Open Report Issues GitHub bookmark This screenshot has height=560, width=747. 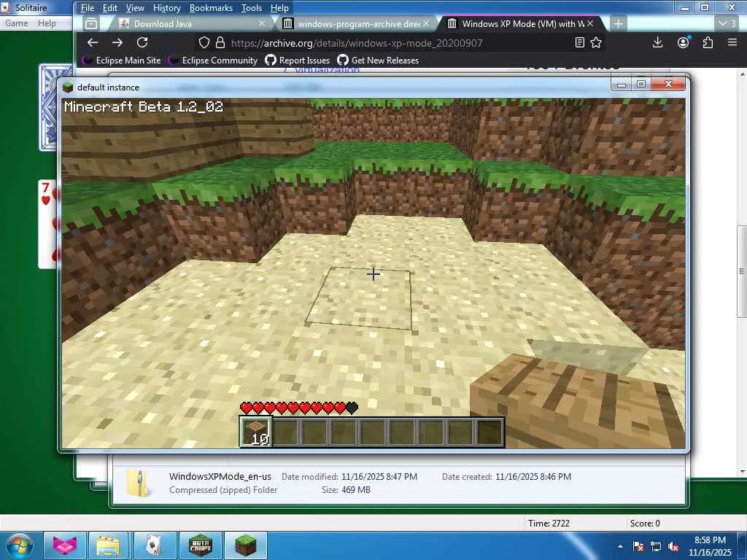[298, 61]
